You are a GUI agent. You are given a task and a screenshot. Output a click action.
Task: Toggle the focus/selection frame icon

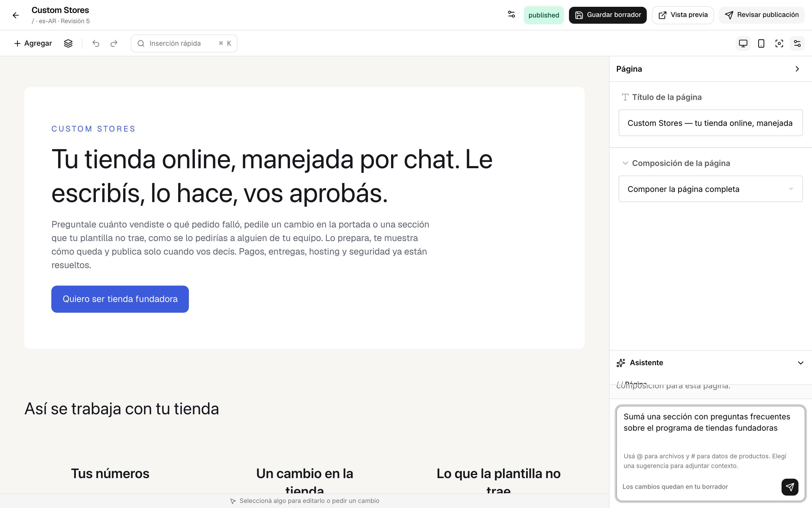coord(779,43)
